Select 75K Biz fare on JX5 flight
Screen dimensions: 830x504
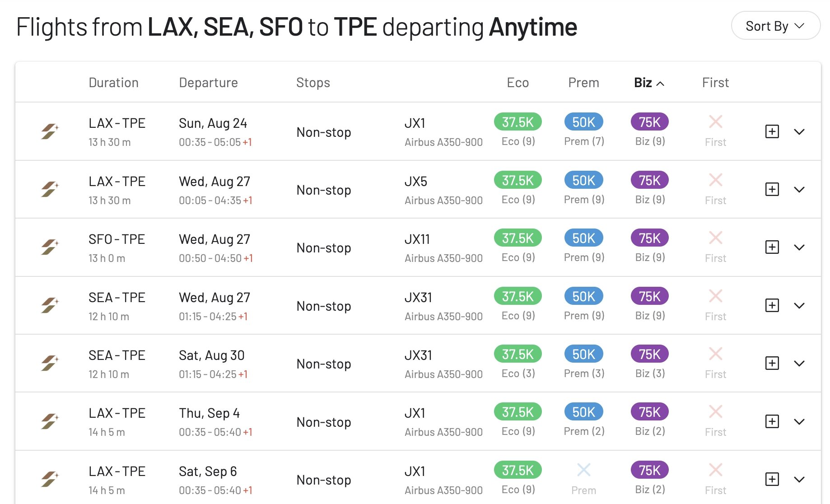(x=649, y=180)
